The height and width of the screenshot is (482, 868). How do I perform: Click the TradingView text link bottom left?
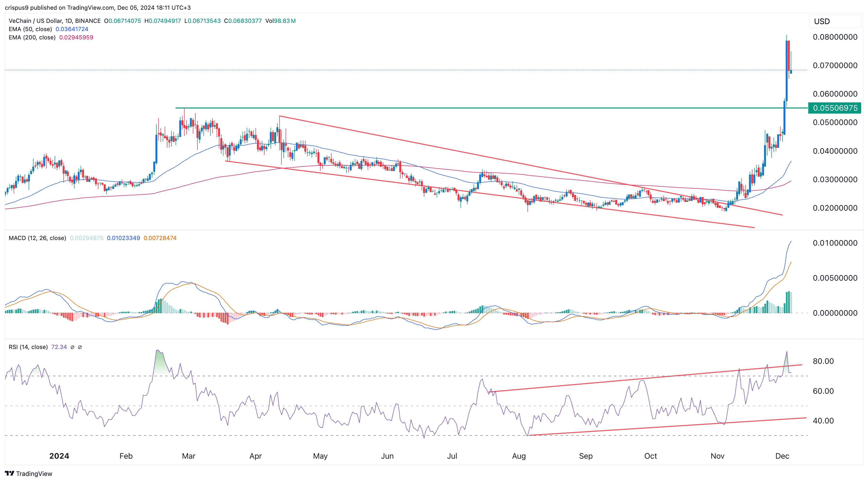[x=35, y=473]
